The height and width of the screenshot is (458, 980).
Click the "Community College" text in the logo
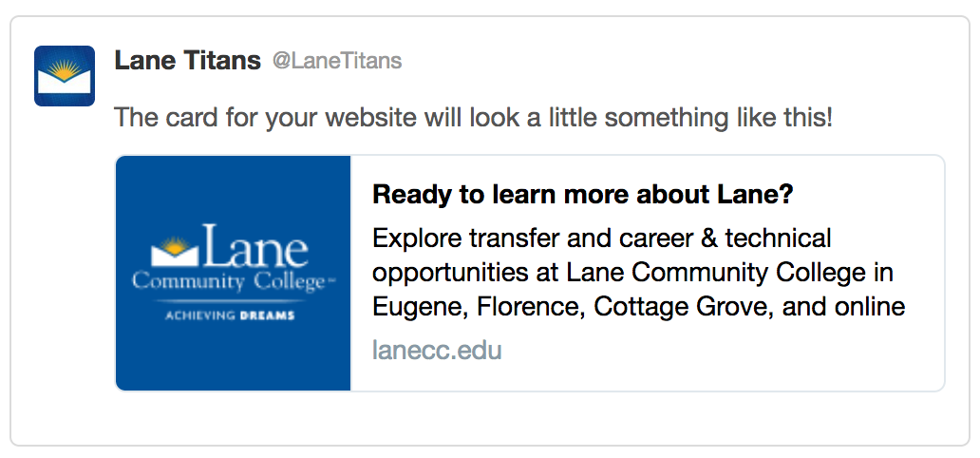[230, 282]
